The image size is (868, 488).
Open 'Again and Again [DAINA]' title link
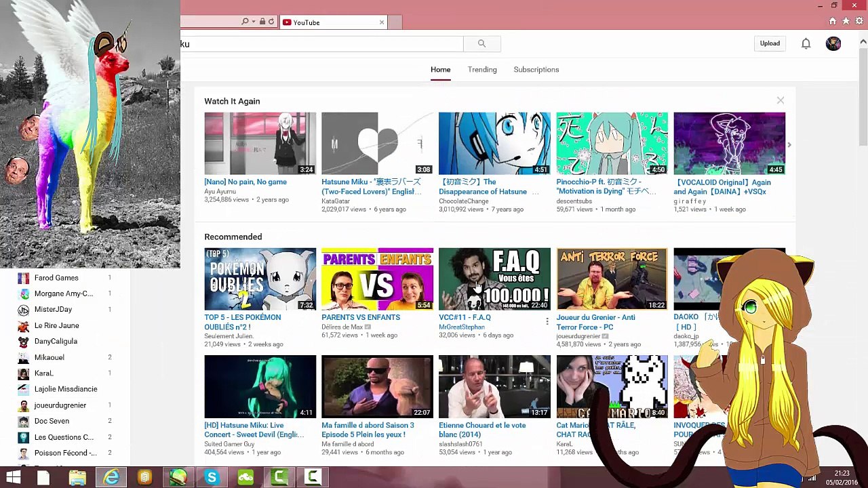722,186
